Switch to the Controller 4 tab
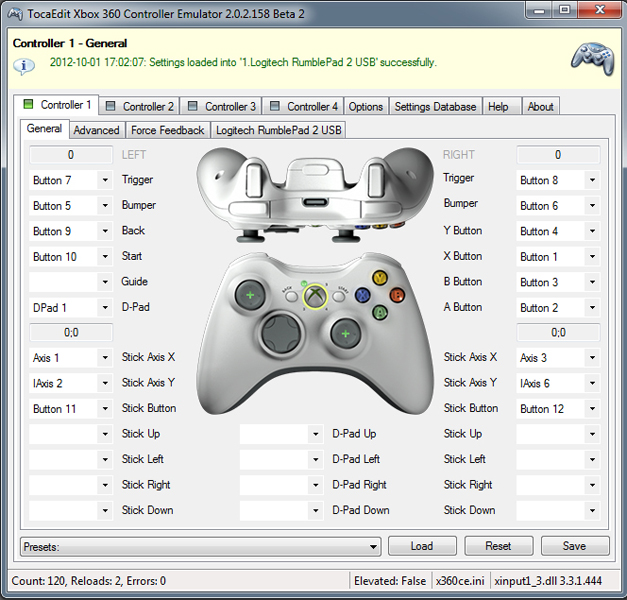 [x=304, y=106]
